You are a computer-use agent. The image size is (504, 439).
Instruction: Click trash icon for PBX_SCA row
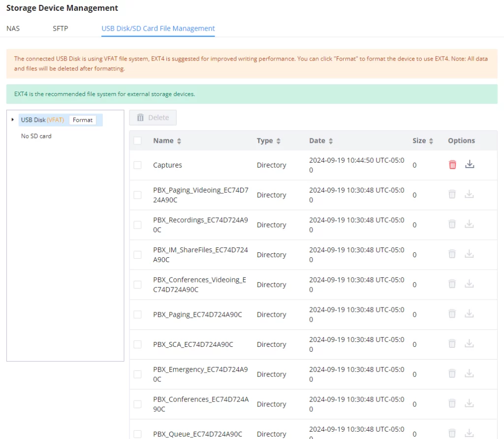point(452,344)
